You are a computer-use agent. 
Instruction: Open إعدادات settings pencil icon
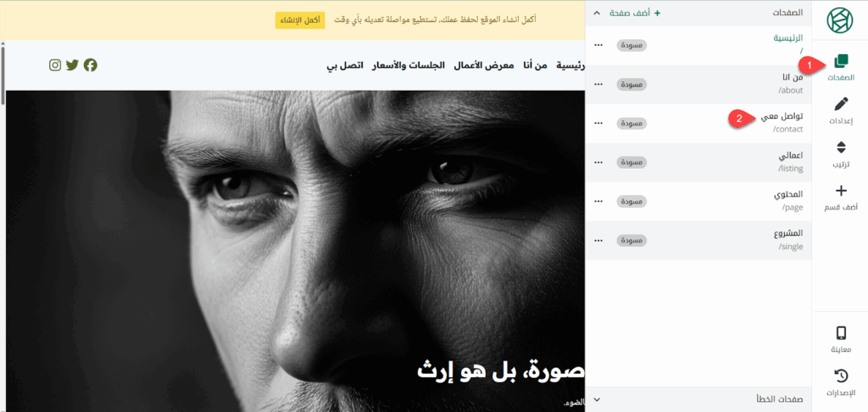pos(841,105)
